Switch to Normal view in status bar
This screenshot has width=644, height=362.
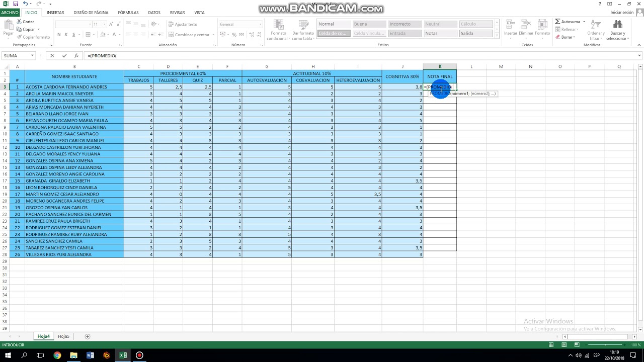[x=551, y=345]
